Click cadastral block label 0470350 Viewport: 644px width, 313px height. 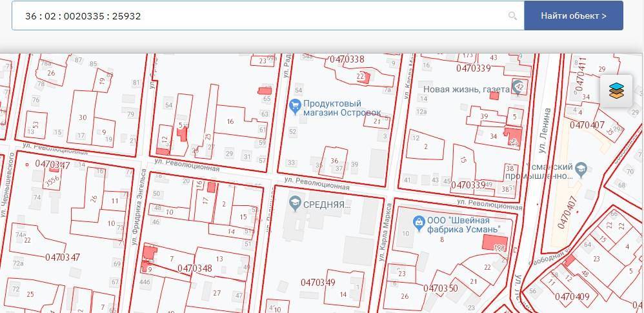[x=440, y=288]
